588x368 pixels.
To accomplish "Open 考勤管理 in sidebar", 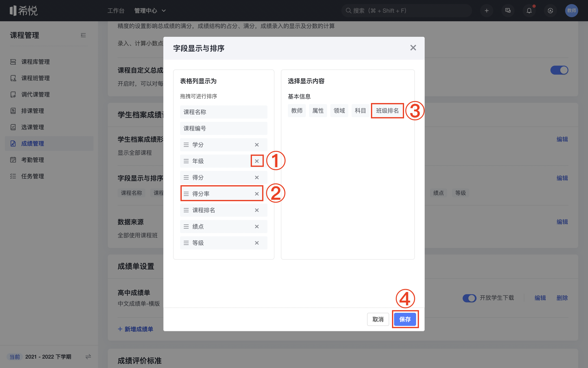I will pyautogui.click(x=49, y=160).
